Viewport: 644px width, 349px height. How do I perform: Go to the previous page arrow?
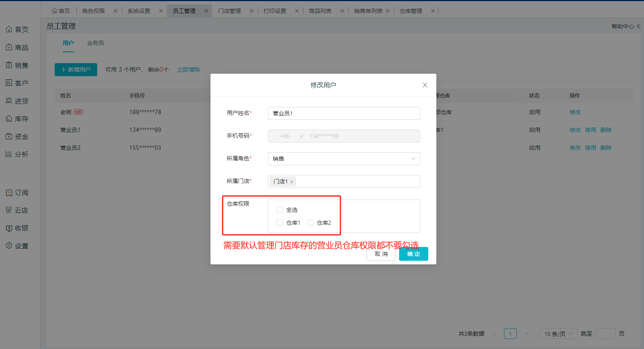click(494, 334)
